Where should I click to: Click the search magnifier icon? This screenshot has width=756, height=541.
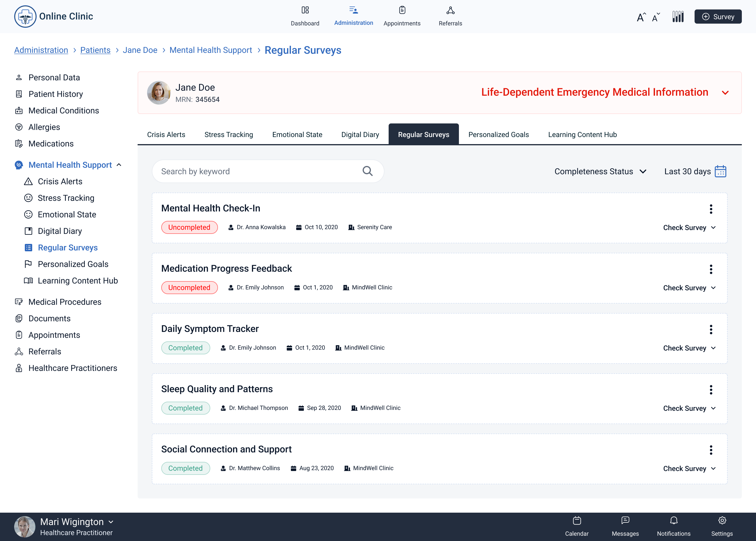367,171
